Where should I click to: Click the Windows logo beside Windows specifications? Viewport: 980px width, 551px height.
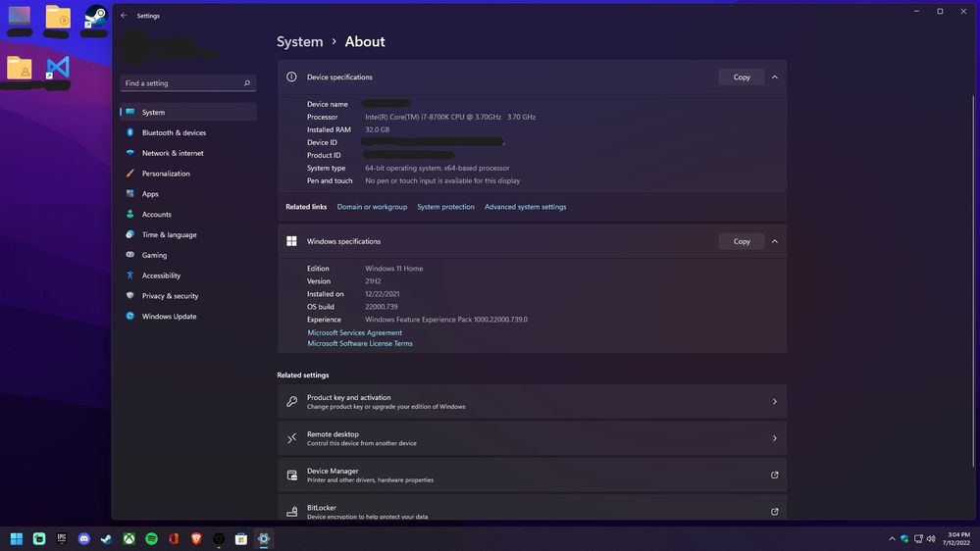point(291,241)
